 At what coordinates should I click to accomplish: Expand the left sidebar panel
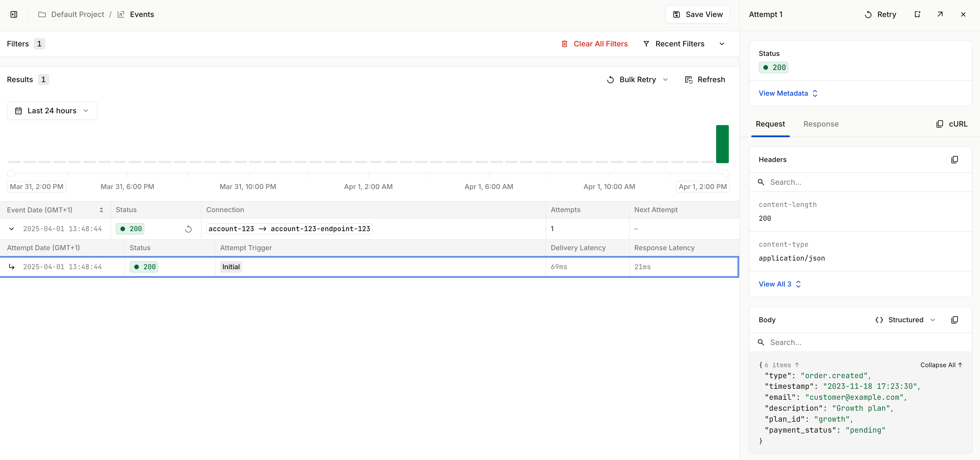(14, 14)
